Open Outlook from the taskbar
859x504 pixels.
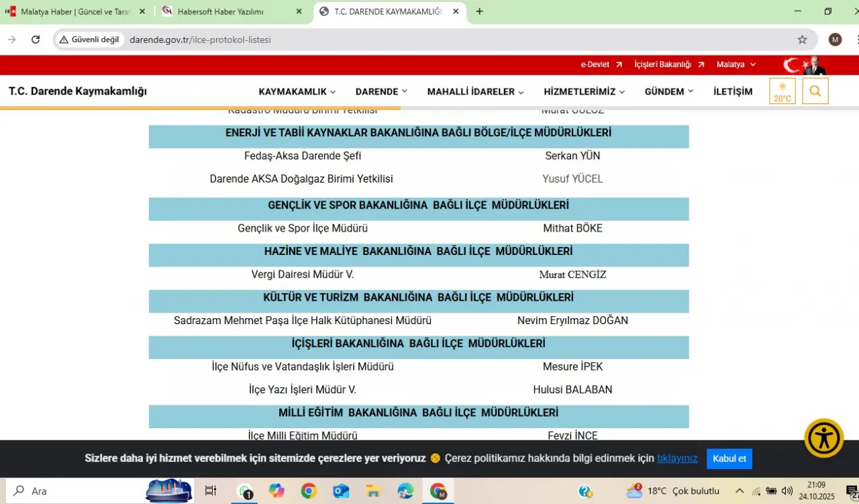click(341, 491)
